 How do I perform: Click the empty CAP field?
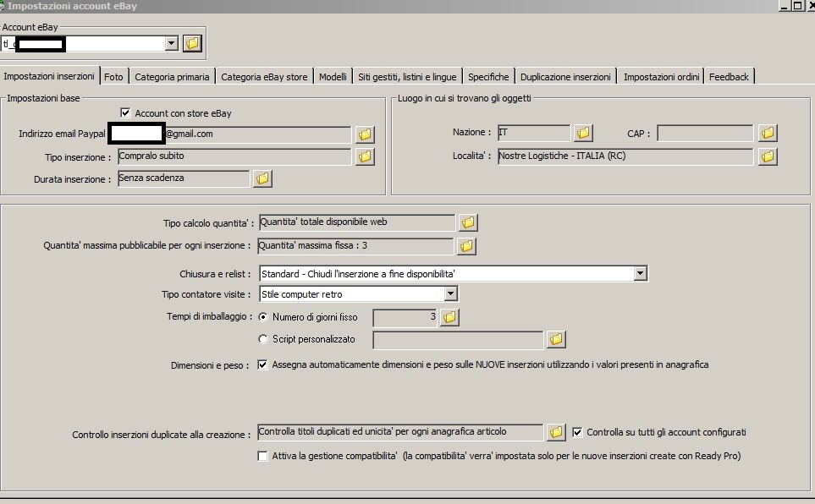tap(705, 133)
